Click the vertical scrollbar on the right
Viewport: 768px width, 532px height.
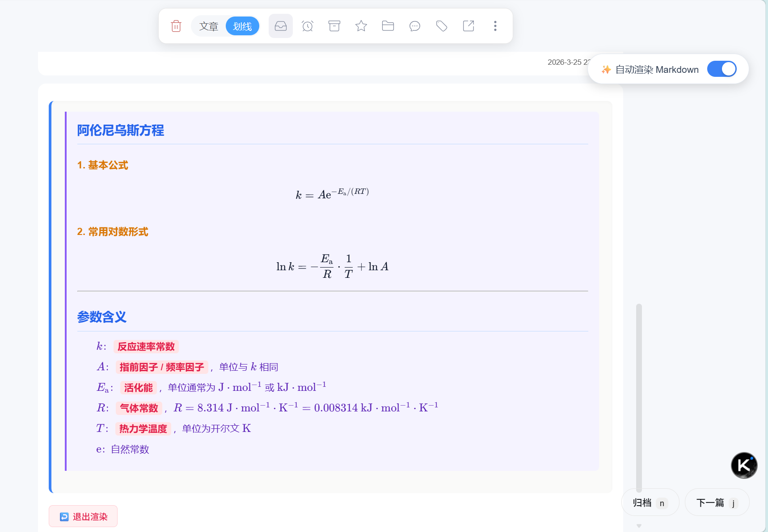coord(639,398)
